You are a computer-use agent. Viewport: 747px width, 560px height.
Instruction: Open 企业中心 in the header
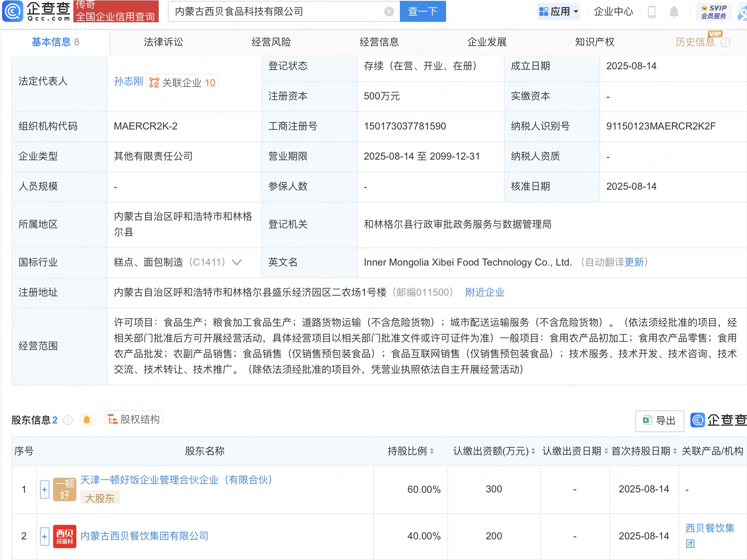pos(613,12)
